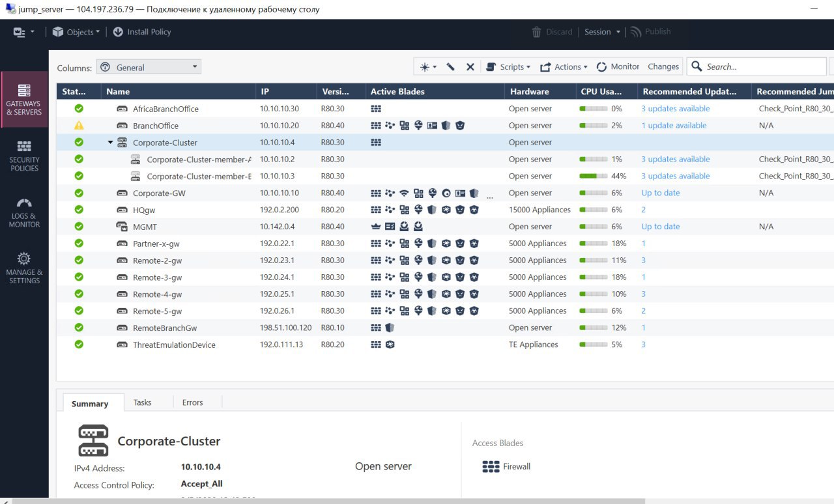
Task: Click the Firewall blade icon in AfricaBranchOffice row
Action: (x=376, y=109)
